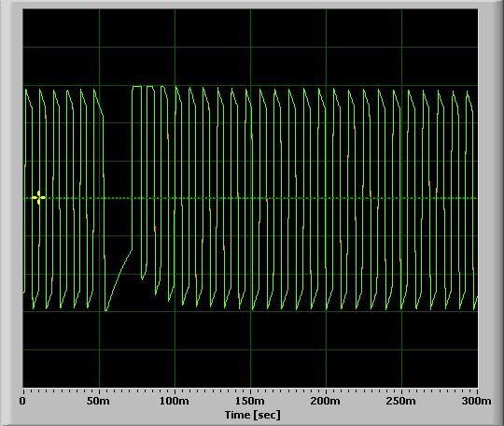
Task: Click the rising ramp segment in waveform gap
Action: coord(119,280)
